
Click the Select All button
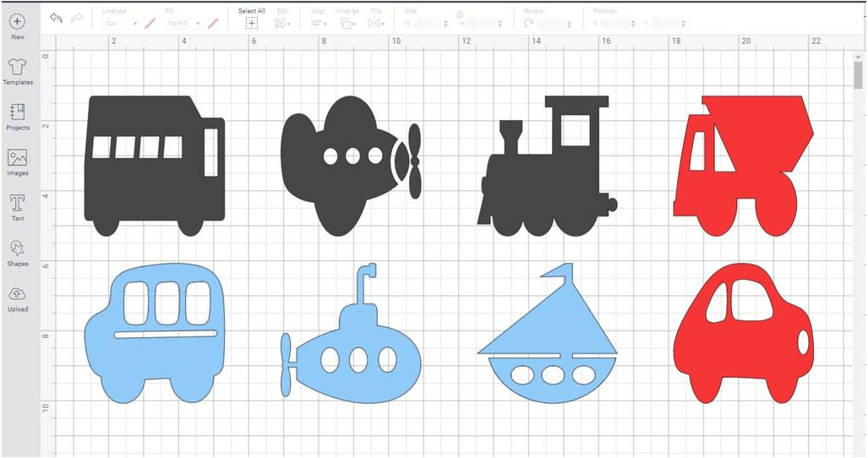tap(251, 19)
